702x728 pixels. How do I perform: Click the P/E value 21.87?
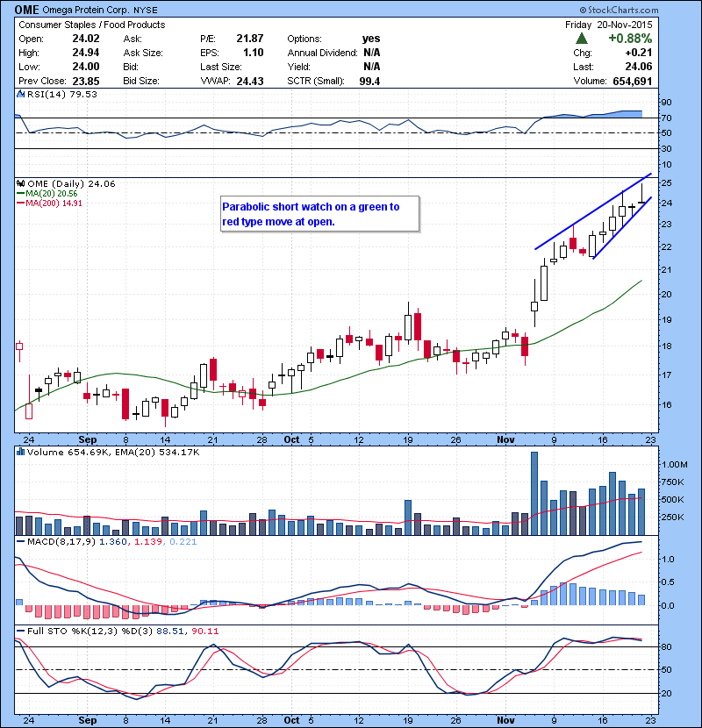250,39
